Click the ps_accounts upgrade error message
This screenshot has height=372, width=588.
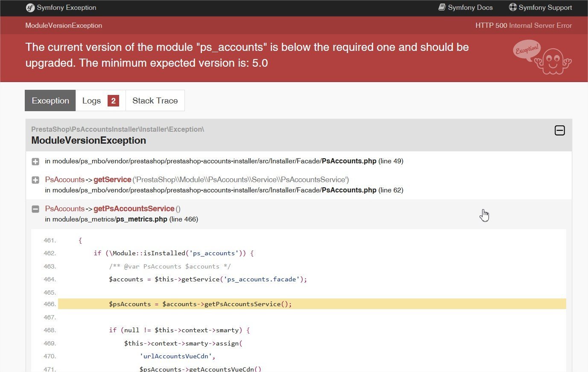(x=247, y=55)
